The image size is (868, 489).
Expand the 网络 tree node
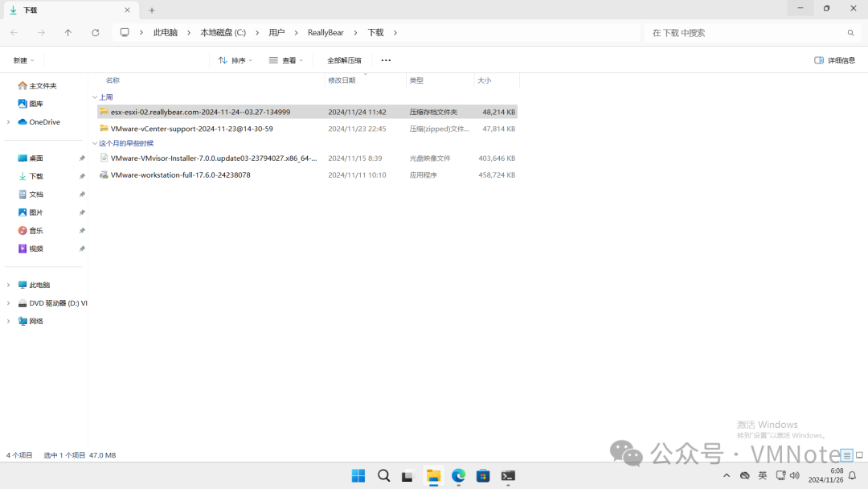click(x=8, y=321)
